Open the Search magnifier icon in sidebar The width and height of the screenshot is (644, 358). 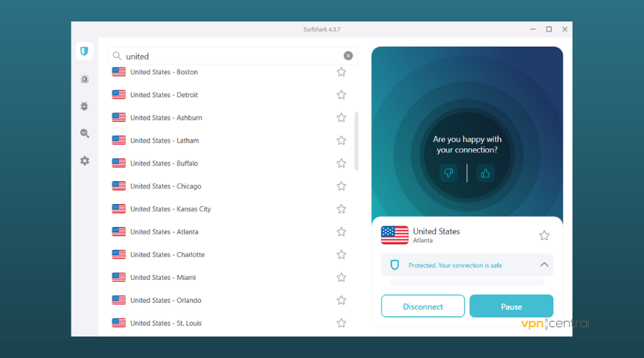[x=84, y=133]
